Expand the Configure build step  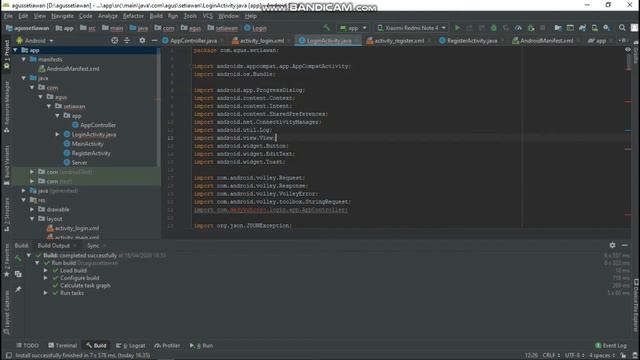[x=46, y=278]
